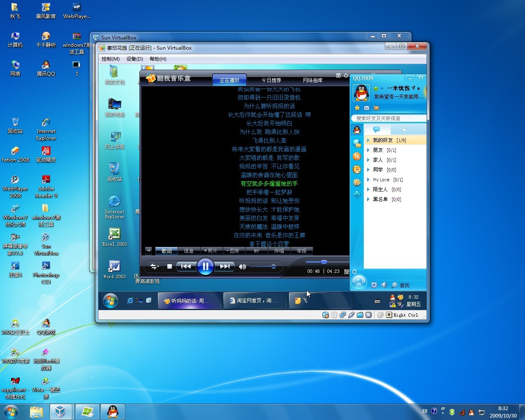Open the star badge side icon in QQ
525x420 pixels.
pos(357,182)
